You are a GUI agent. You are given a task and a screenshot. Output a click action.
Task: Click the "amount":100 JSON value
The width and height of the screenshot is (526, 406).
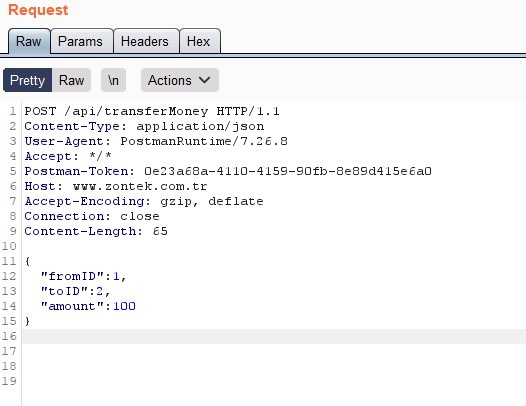point(124,306)
